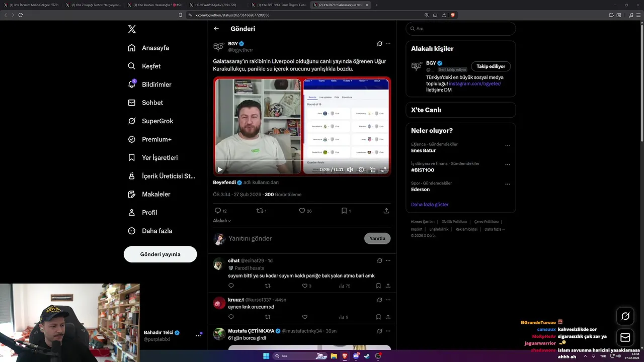The height and width of the screenshot is (362, 644).
Task: Open video settings gear
Action: pyautogui.click(x=361, y=169)
